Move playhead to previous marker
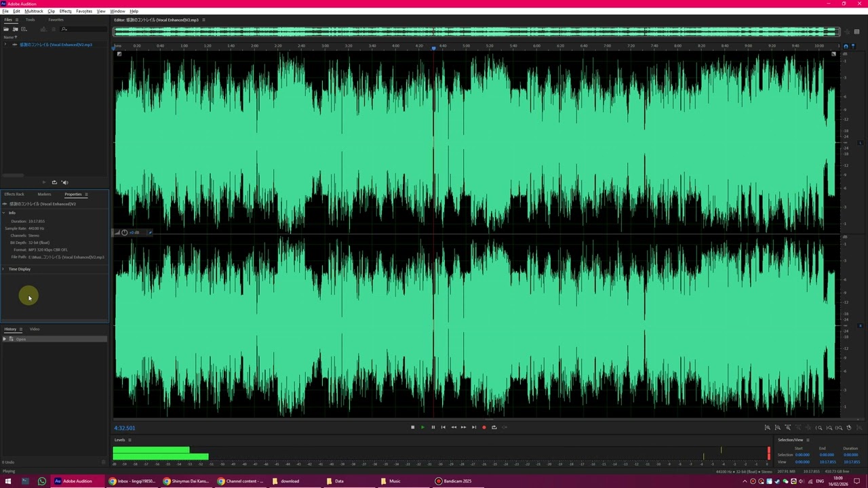Screen dimensions: 868x488 (x=443, y=428)
